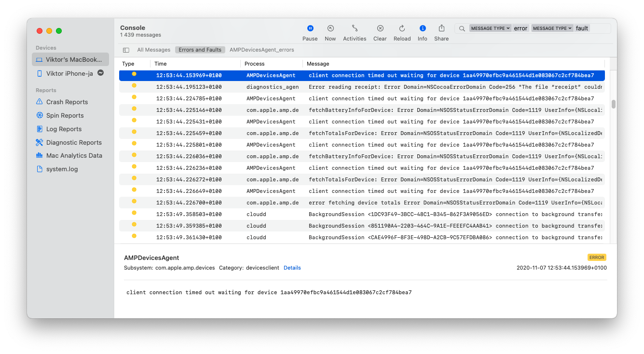Select the row at 12:53:44.226236+0100
Image resolution: width=644 pixels, height=354 pixels.
362,168
